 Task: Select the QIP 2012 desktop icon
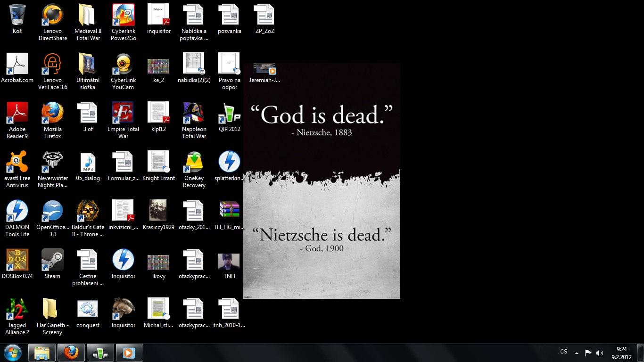(229, 113)
